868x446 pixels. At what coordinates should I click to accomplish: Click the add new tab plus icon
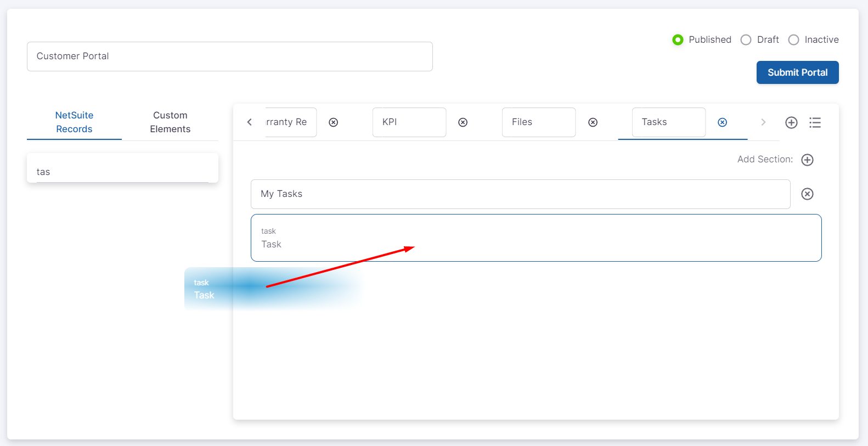791,122
